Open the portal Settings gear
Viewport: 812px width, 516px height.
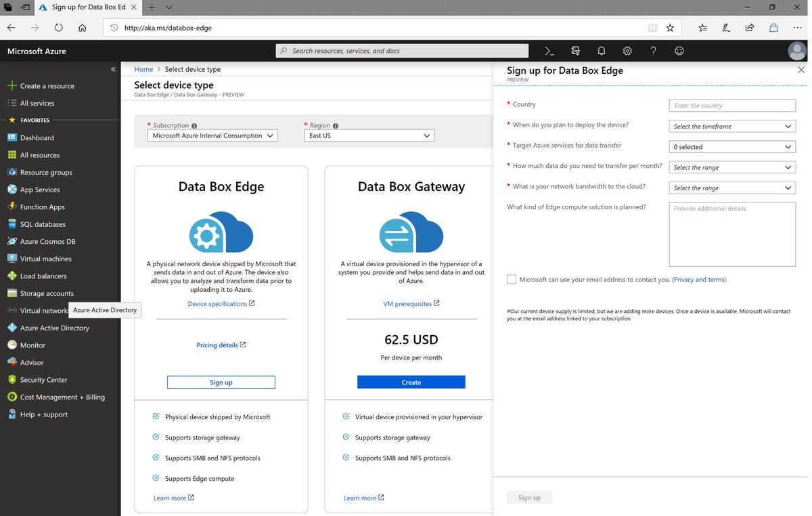[x=627, y=51]
